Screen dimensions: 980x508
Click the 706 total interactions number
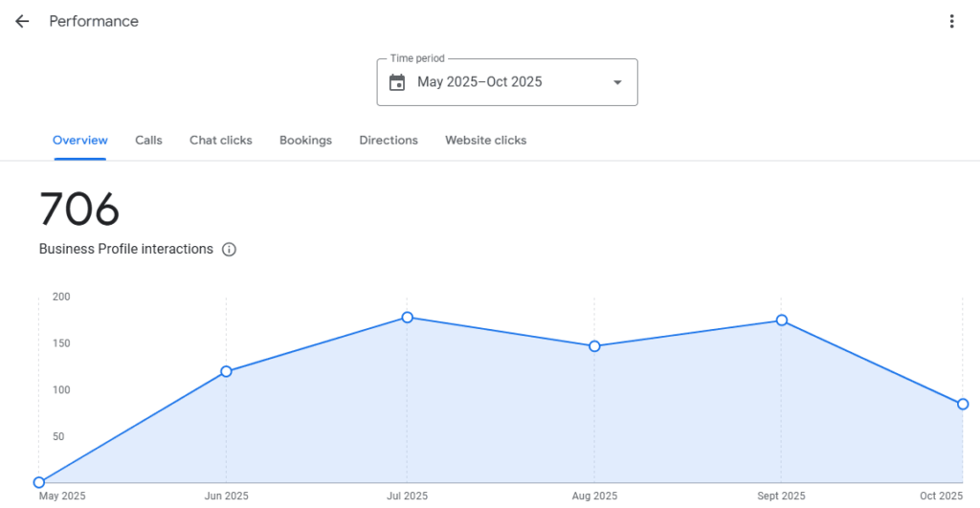coord(79,209)
